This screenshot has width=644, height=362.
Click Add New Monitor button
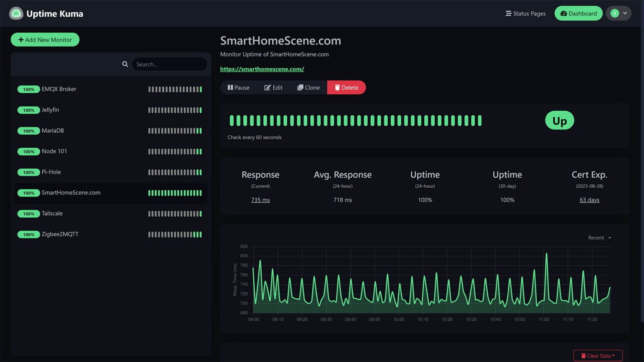pos(45,40)
